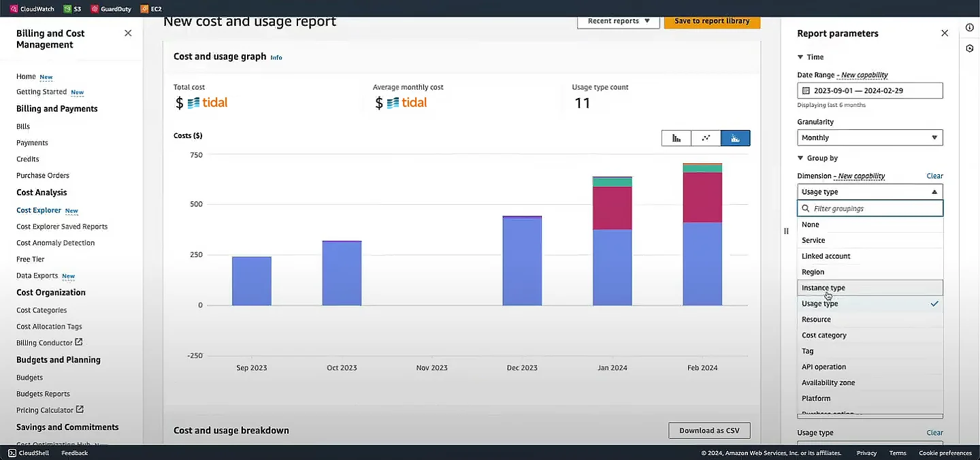The width and height of the screenshot is (980, 460).
Task: Select None in the groupings list
Action: tap(870, 225)
